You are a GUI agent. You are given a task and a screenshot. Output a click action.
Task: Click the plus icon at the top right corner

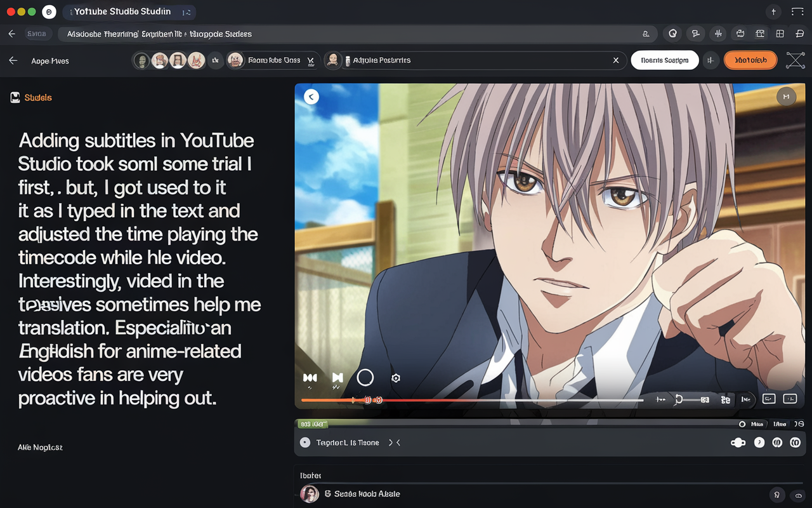pos(773,11)
